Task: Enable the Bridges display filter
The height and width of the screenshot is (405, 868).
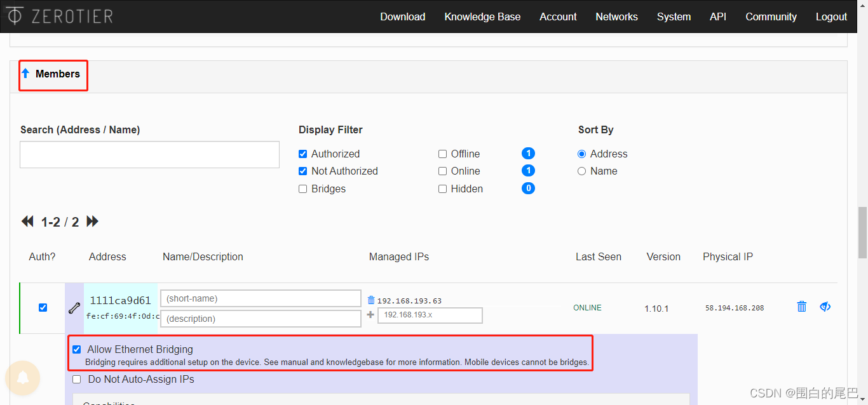Action: 302,189
